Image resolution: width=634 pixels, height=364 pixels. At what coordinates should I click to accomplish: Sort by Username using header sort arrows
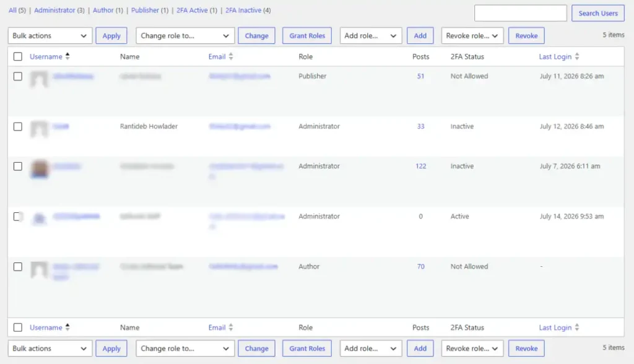point(67,56)
